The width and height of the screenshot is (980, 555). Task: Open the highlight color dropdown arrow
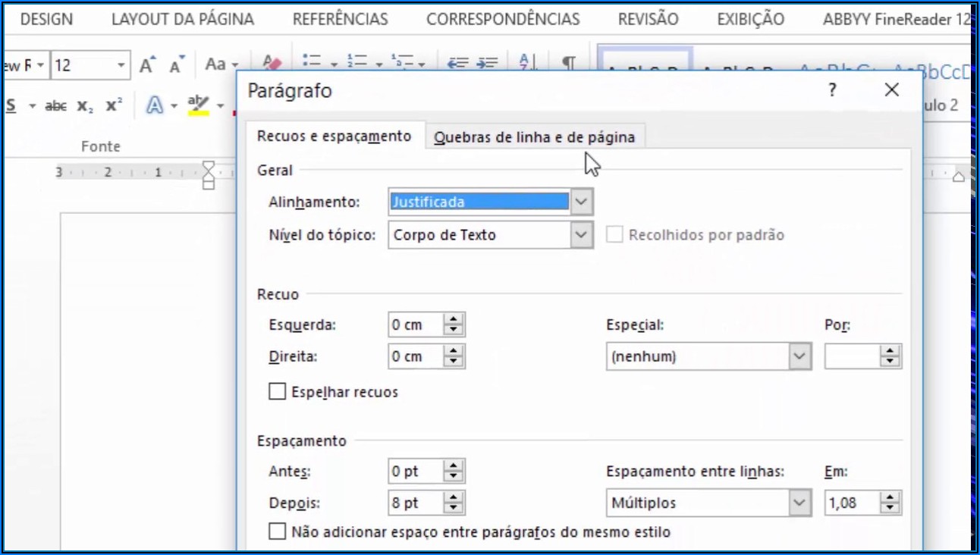click(218, 106)
